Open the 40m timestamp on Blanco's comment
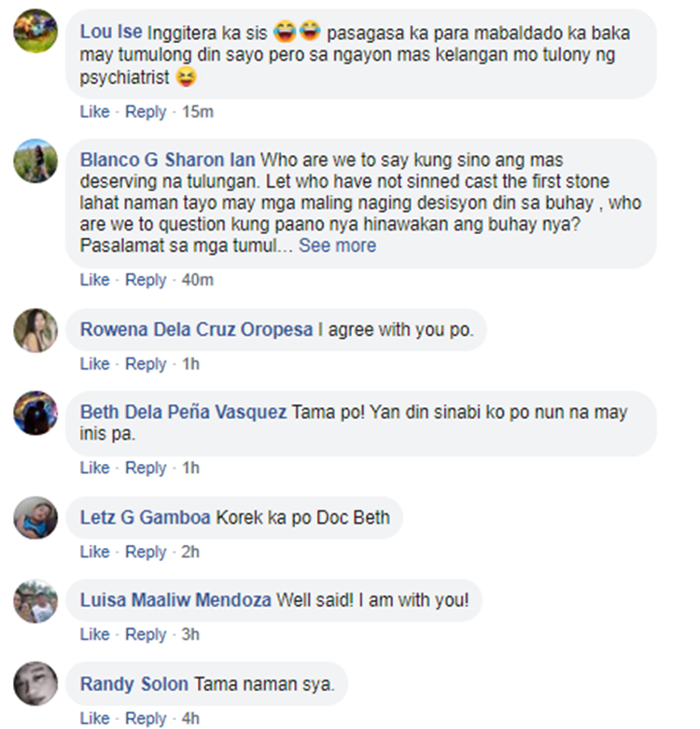The height and width of the screenshot is (729, 700). click(x=198, y=280)
